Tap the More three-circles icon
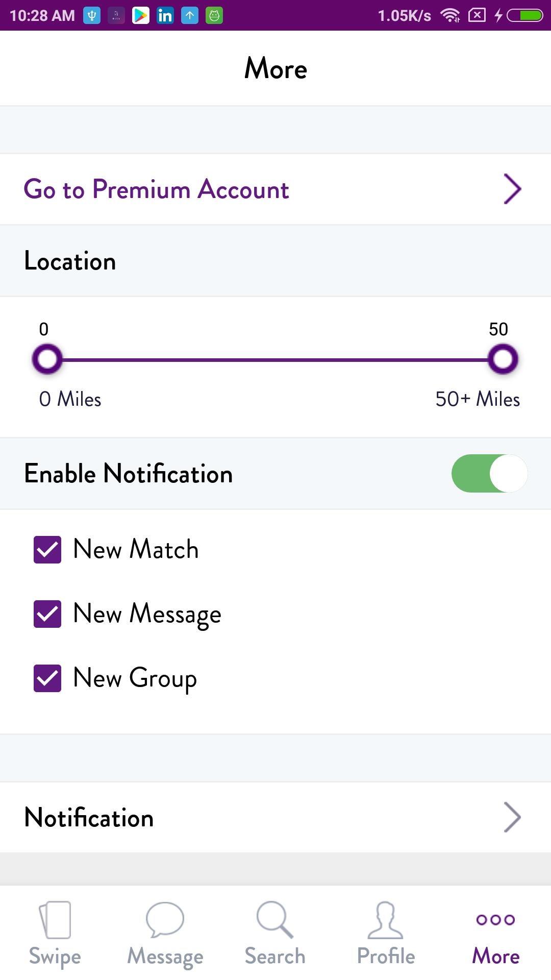Viewport: 551px width, 980px height. tap(495, 920)
